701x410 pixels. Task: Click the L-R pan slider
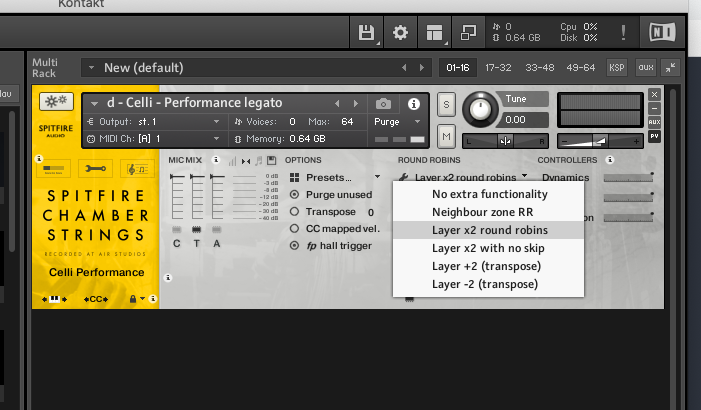click(x=505, y=141)
